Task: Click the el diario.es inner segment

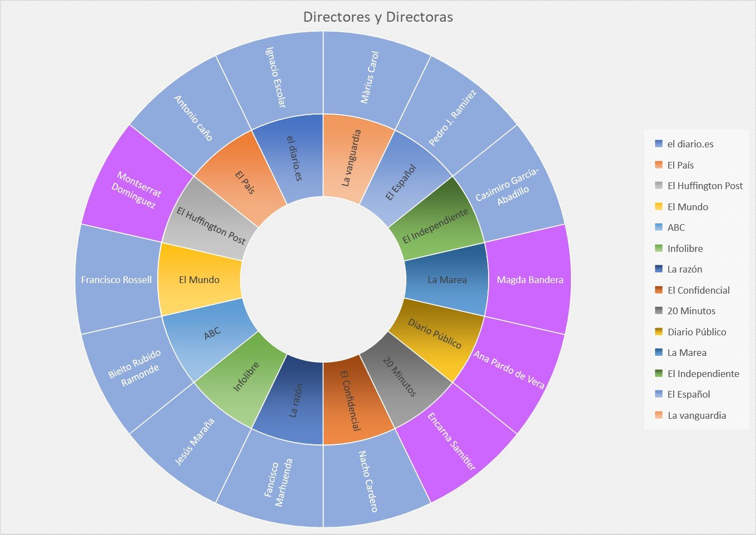Action: [x=295, y=157]
